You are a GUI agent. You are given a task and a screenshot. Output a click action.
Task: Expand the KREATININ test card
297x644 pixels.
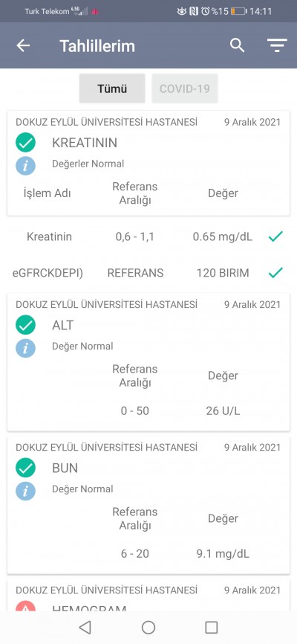148,163
